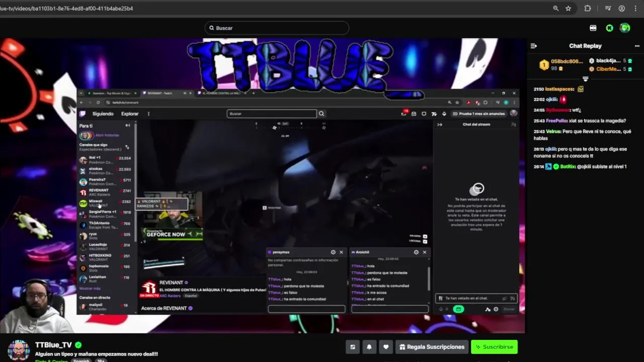Collapse the Twitch Para ti sidebar arrow
Image resolution: width=644 pixels, height=362 pixels.
[127, 126]
